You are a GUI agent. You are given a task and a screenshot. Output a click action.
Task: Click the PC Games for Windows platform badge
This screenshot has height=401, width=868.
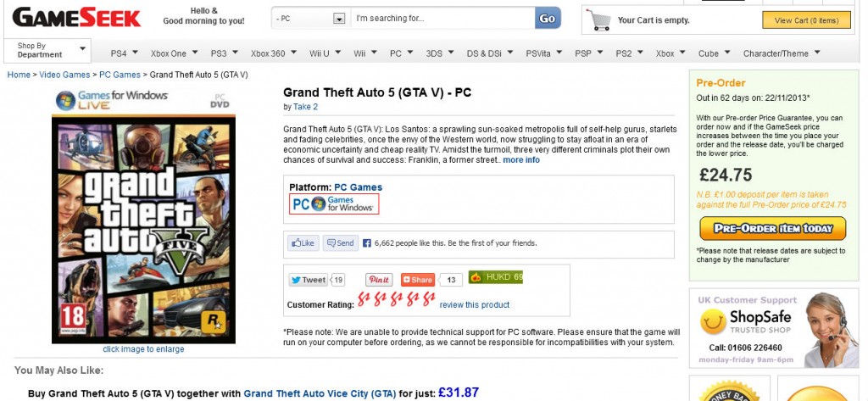[334, 203]
